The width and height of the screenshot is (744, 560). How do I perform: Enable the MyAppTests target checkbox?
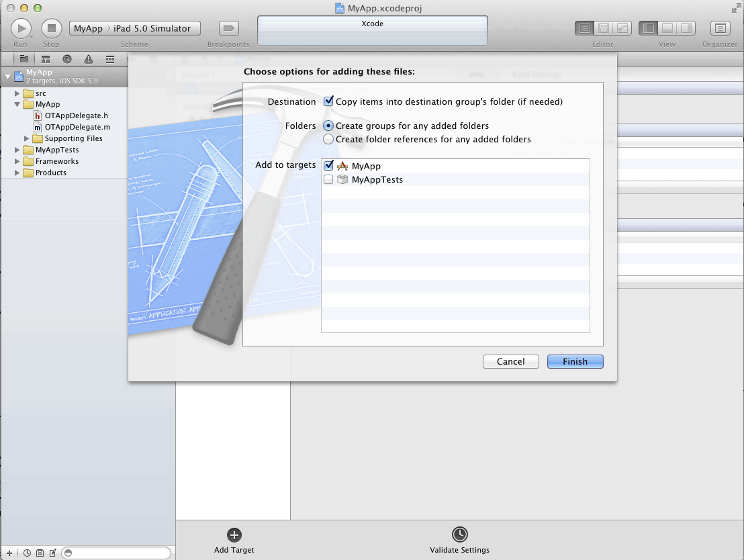(328, 179)
